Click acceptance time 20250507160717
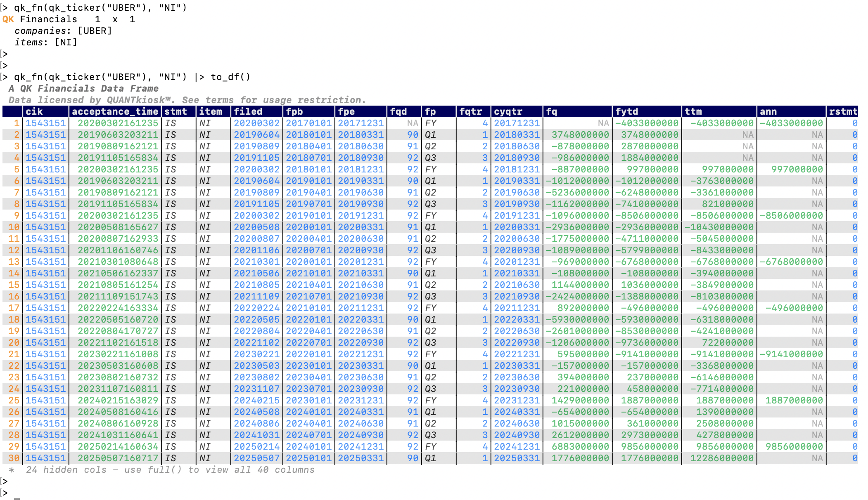Screen dimensions: 868x500 click(118, 458)
